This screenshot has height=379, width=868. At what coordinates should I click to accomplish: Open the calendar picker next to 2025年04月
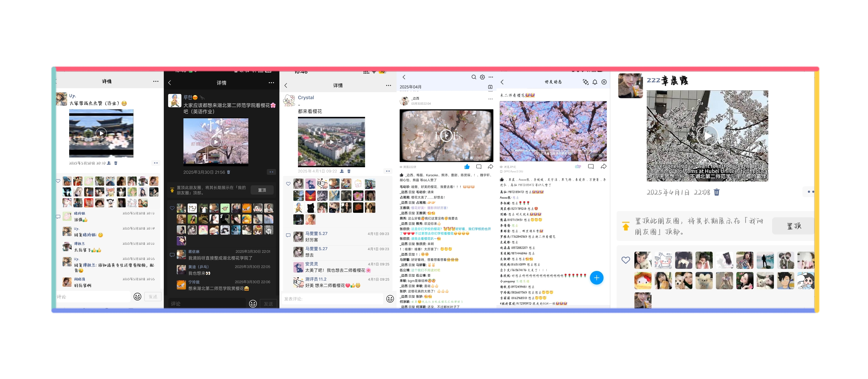click(x=490, y=87)
